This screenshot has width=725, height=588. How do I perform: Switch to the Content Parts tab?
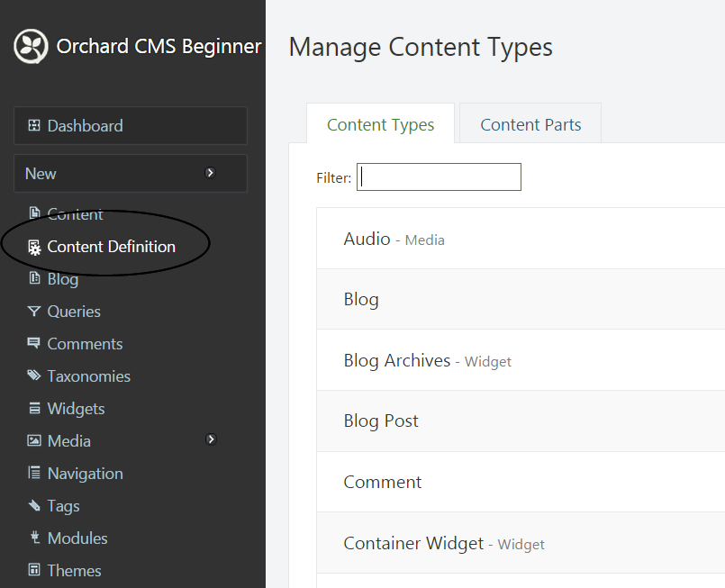pyautogui.click(x=530, y=123)
